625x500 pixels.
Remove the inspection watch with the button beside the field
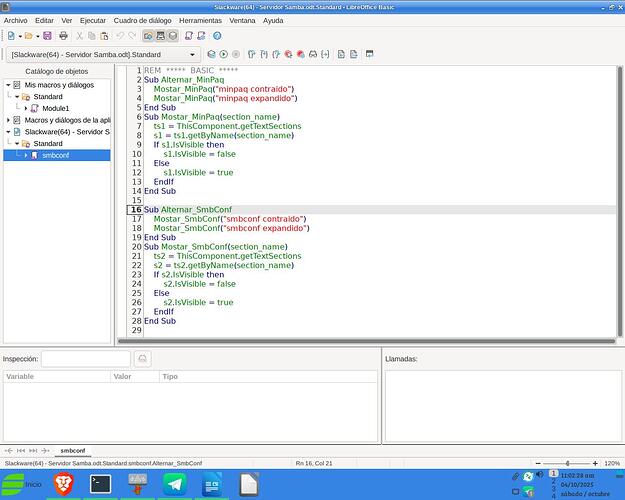[143, 358]
